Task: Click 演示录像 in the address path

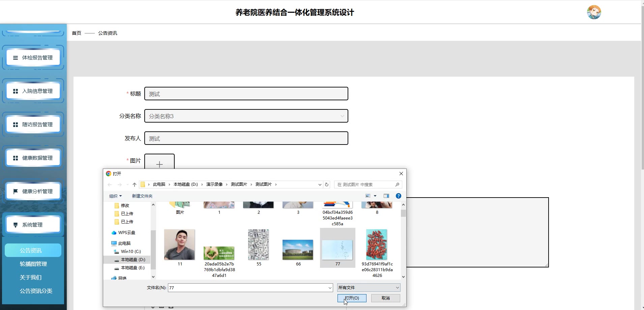Action: 214,184
